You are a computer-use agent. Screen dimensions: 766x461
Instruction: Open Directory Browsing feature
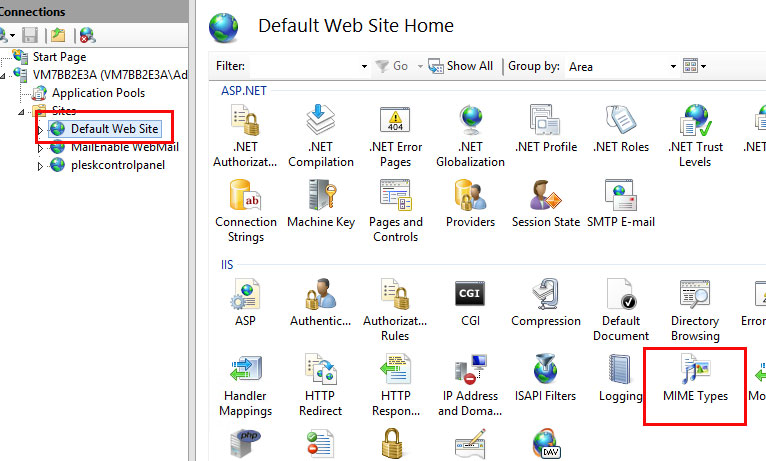(695, 310)
